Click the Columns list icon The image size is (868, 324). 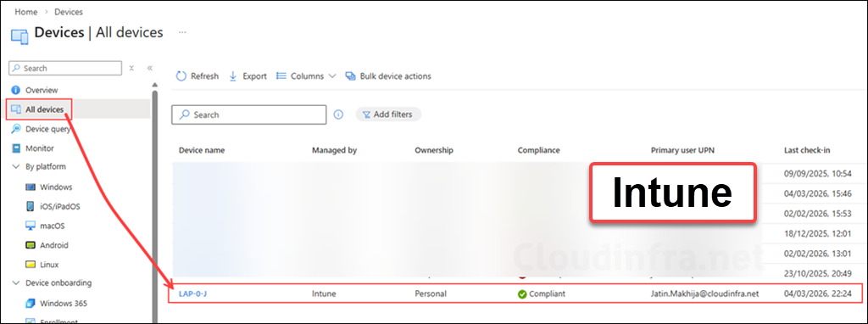point(281,75)
